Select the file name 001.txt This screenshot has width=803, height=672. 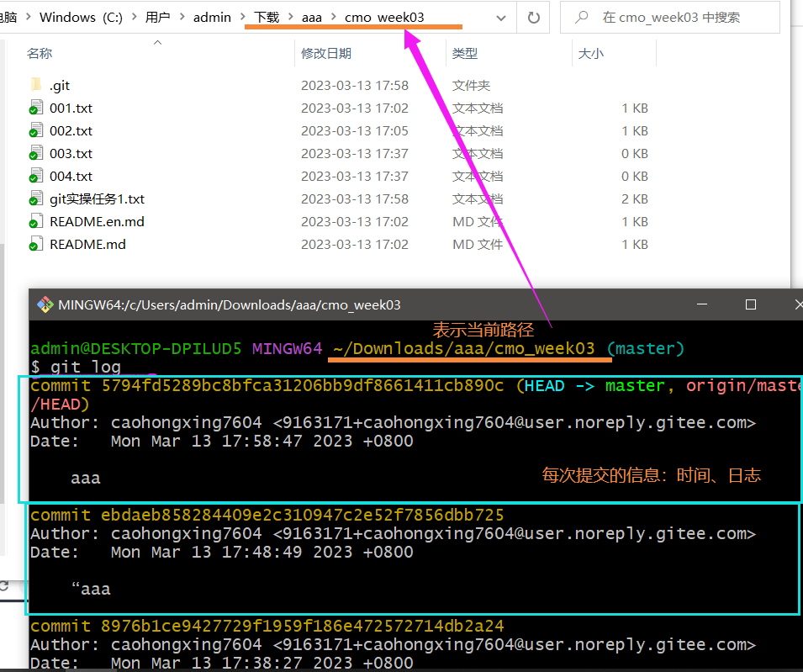[x=71, y=108]
